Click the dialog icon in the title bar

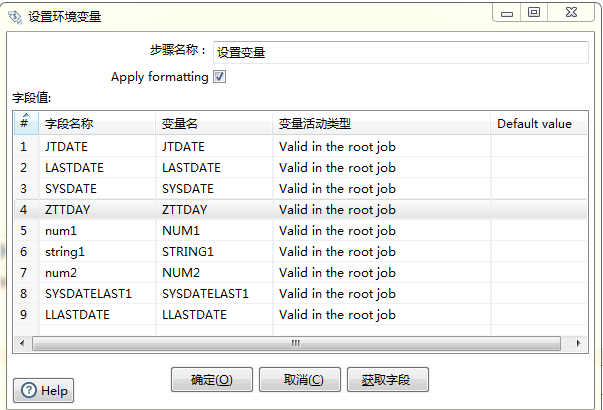coord(16,16)
